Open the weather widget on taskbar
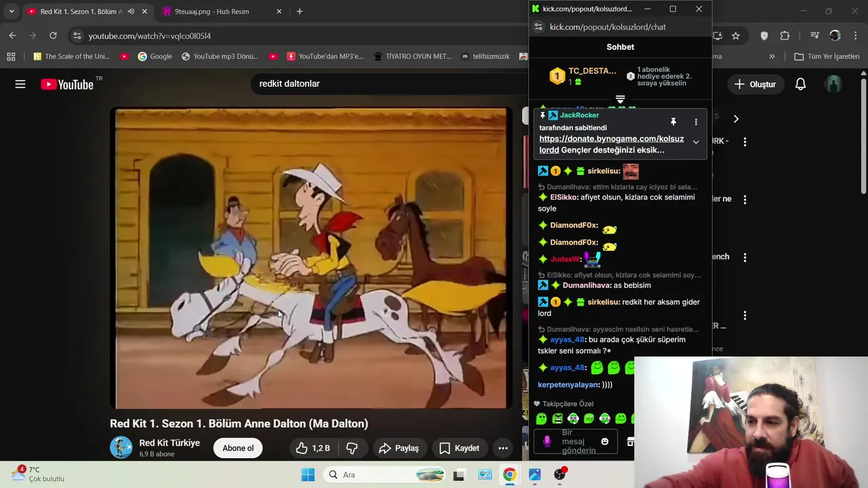Viewport: 868px width, 488px height. point(39,474)
